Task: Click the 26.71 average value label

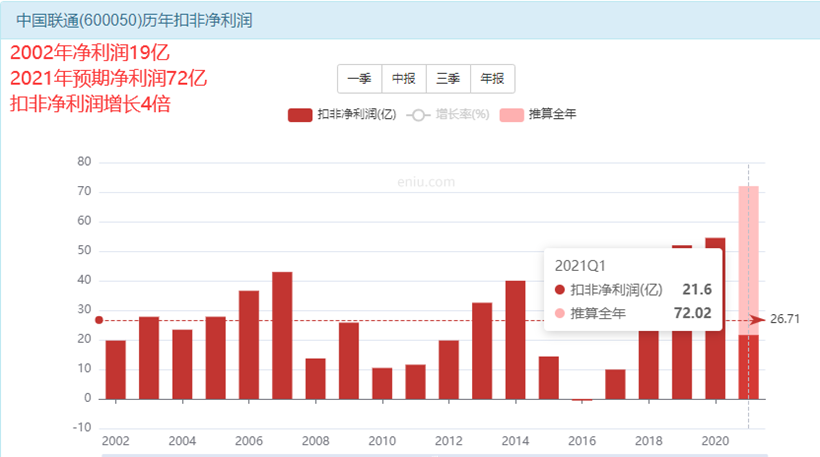Action: coord(785,319)
